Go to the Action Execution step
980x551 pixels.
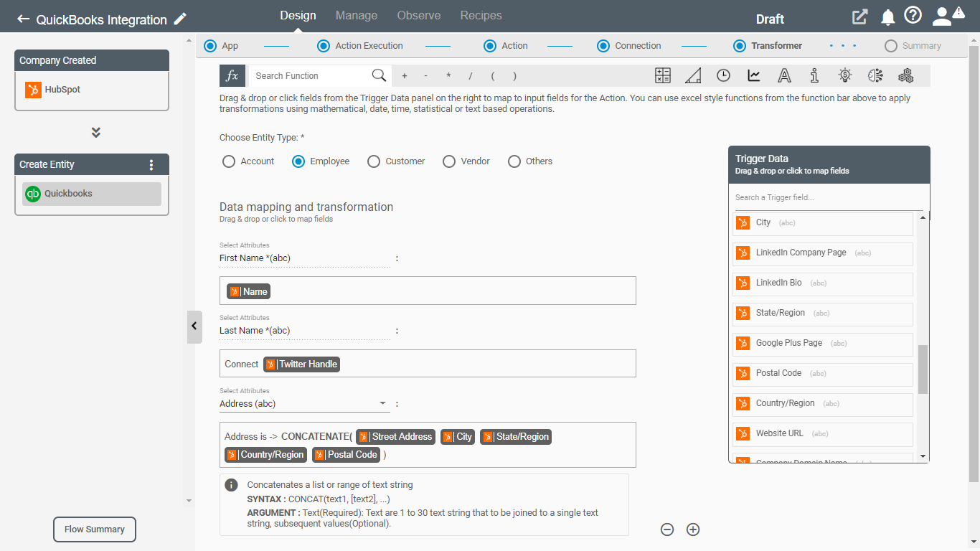pos(360,46)
